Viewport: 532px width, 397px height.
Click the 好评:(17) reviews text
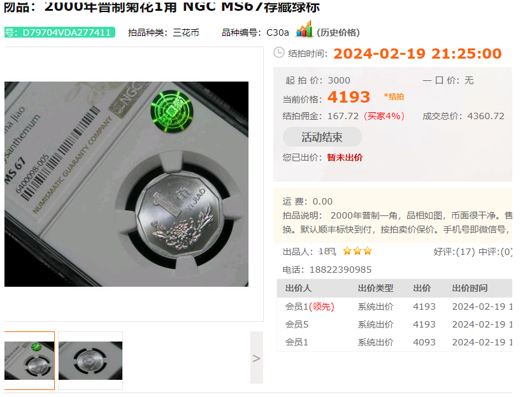pyautogui.click(x=454, y=252)
